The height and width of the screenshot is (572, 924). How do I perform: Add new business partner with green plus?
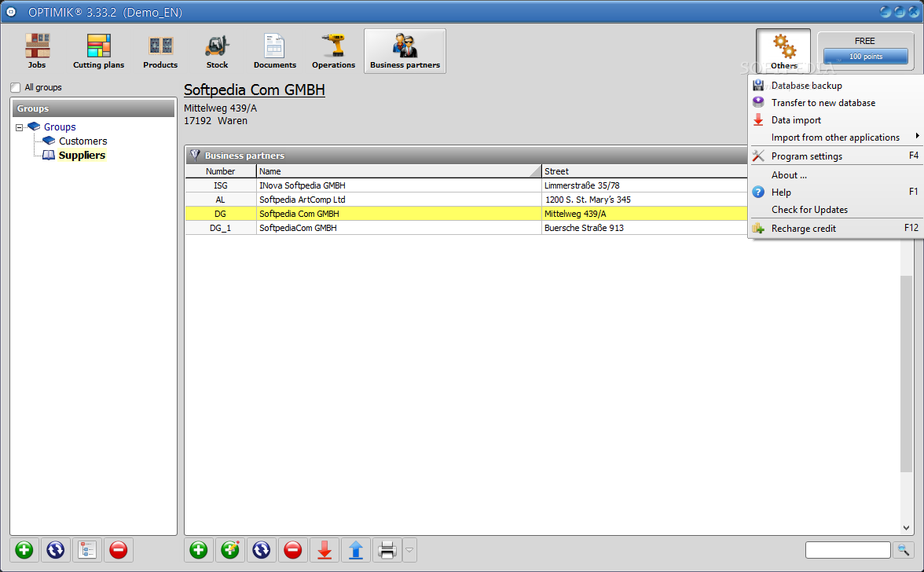[199, 550]
